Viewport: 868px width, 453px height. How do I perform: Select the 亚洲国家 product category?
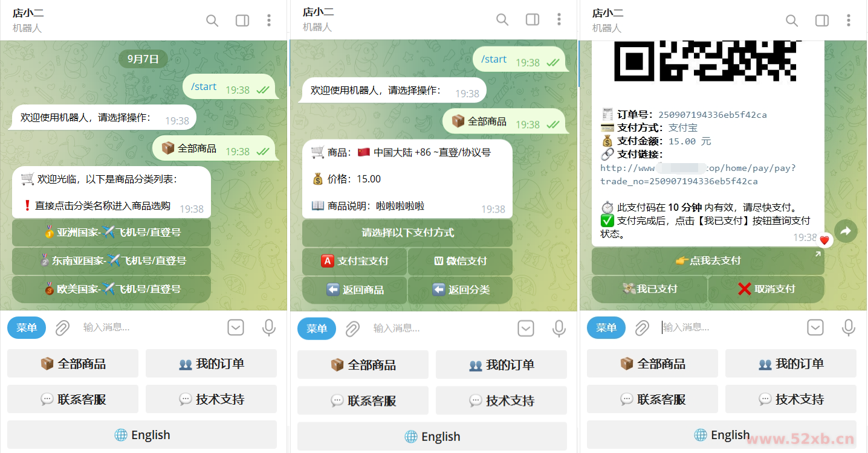pyautogui.click(x=111, y=232)
